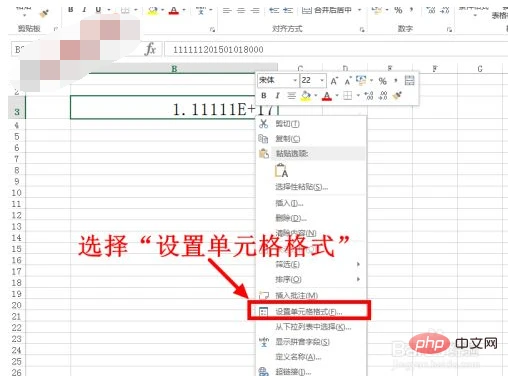Image resolution: width=508 pixels, height=376 pixels.
Task: Click mini toolbar comma style icon
Action: [x=396, y=80]
